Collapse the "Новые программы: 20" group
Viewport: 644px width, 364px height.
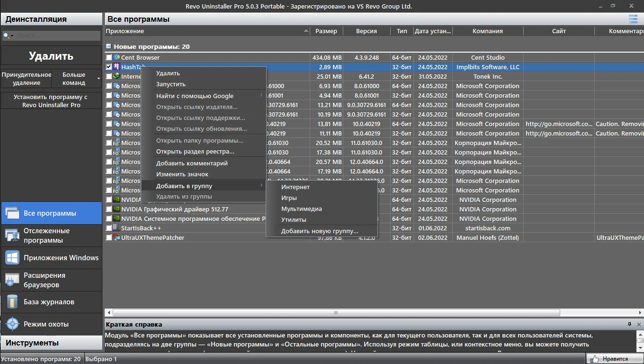pyautogui.click(x=108, y=46)
